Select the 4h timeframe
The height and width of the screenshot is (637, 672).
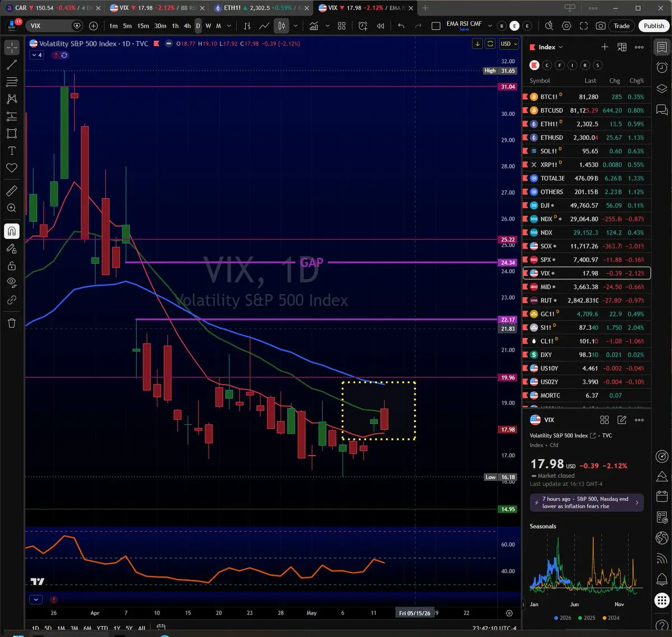187,26
